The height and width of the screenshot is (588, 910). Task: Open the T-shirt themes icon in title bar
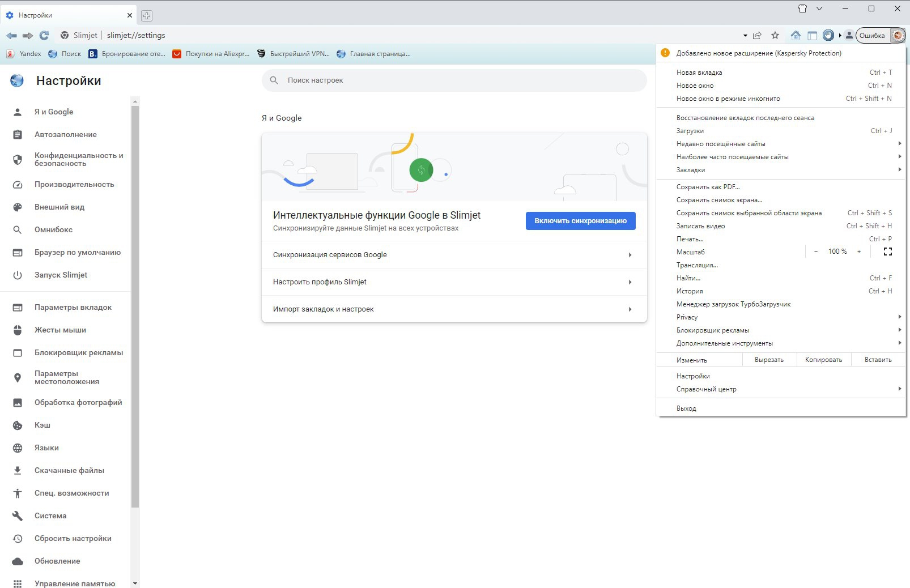point(802,8)
